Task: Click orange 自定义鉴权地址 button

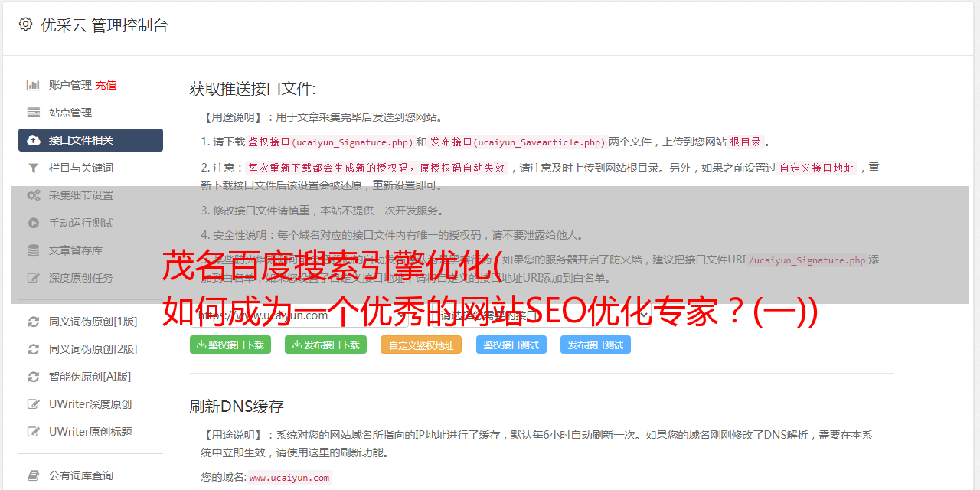Action: (x=421, y=345)
